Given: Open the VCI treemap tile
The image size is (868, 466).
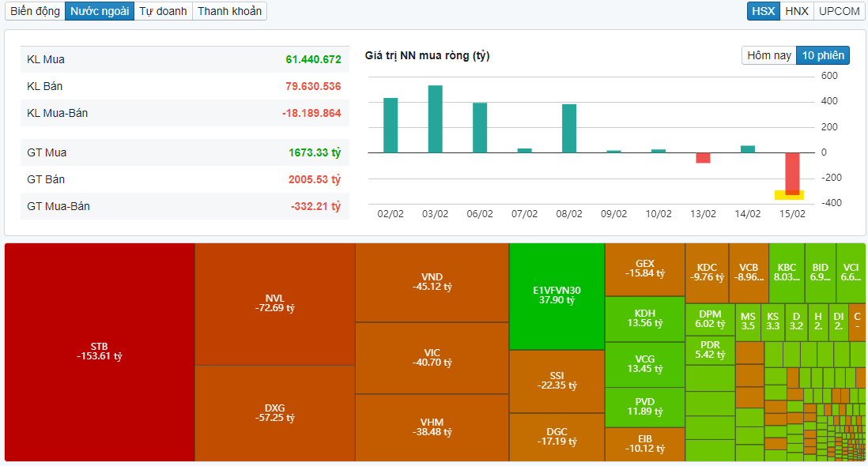Looking at the screenshot, I should click(x=851, y=273).
